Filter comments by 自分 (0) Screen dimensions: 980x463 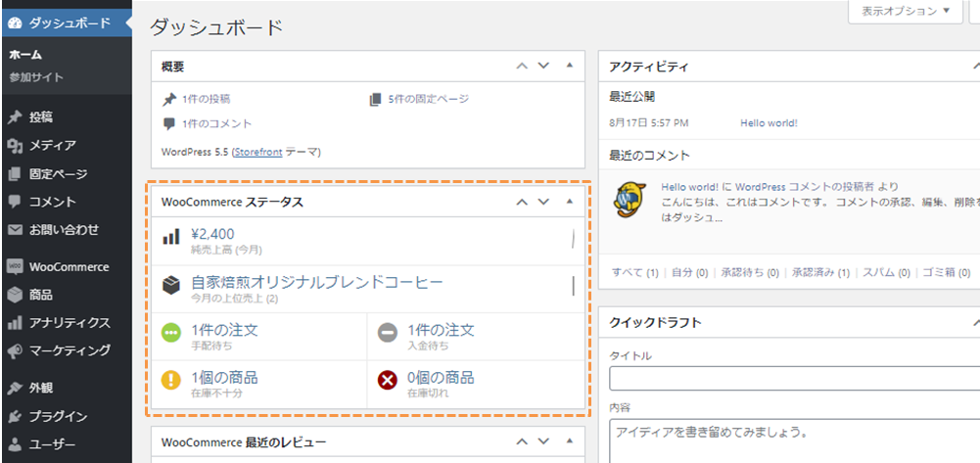[x=690, y=272]
